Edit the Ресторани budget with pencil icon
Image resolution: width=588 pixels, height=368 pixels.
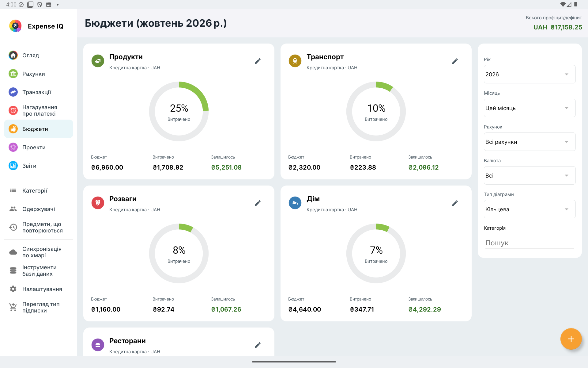pos(258,345)
